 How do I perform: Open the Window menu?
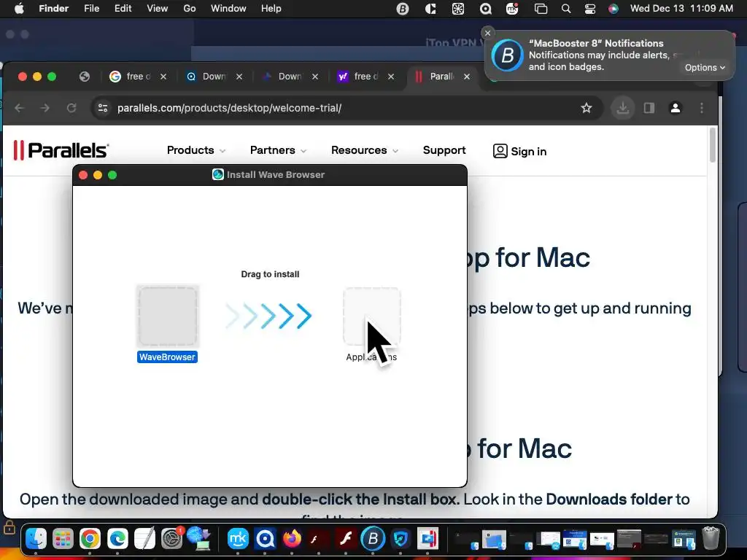click(x=228, y=9)
